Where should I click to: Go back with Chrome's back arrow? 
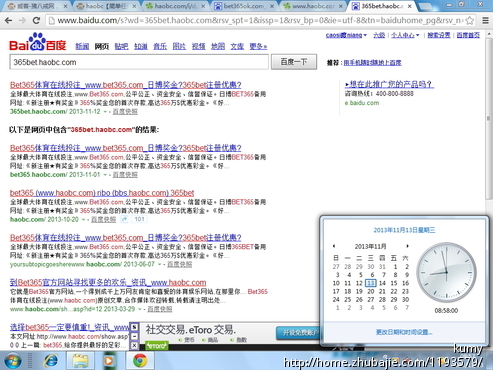coord(9,20)
